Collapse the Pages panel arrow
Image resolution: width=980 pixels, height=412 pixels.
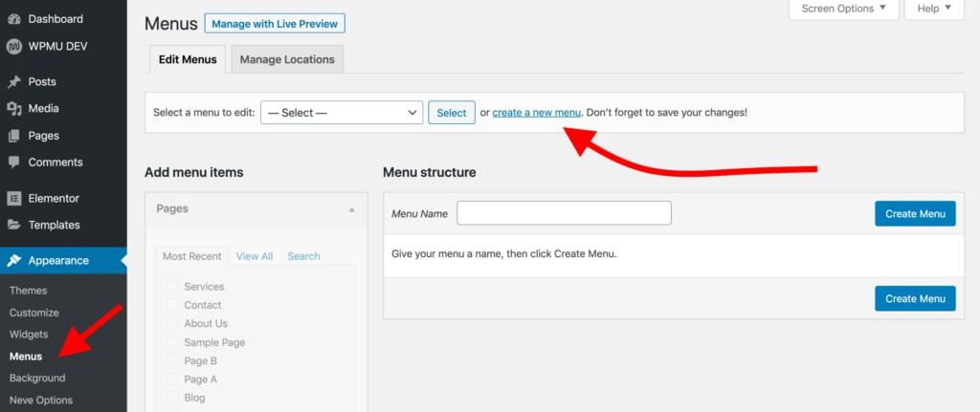[352, 209]
